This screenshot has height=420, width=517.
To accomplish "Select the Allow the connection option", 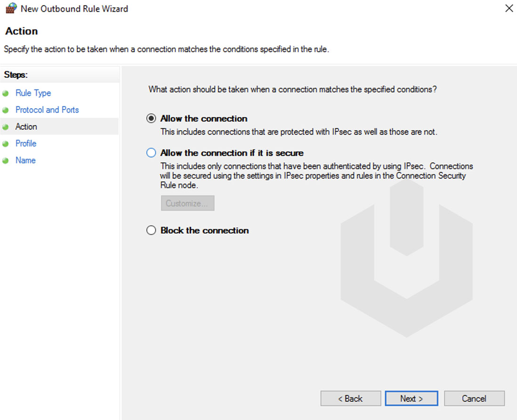I will point(151,119).
